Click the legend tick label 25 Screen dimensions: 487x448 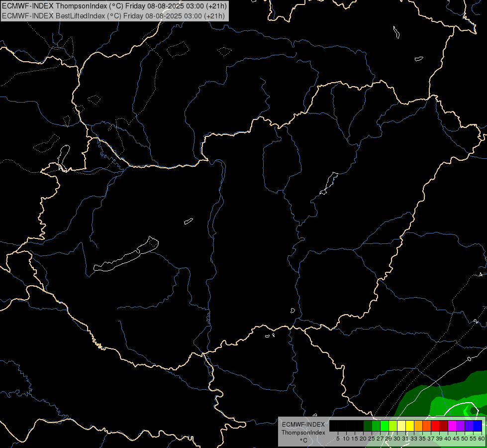point(372,439)
